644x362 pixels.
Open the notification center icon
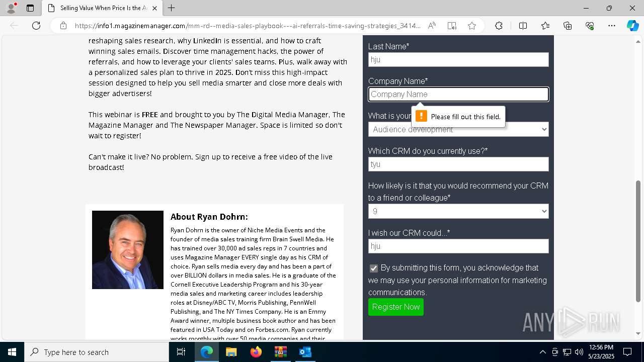click(x=627, y=352)
